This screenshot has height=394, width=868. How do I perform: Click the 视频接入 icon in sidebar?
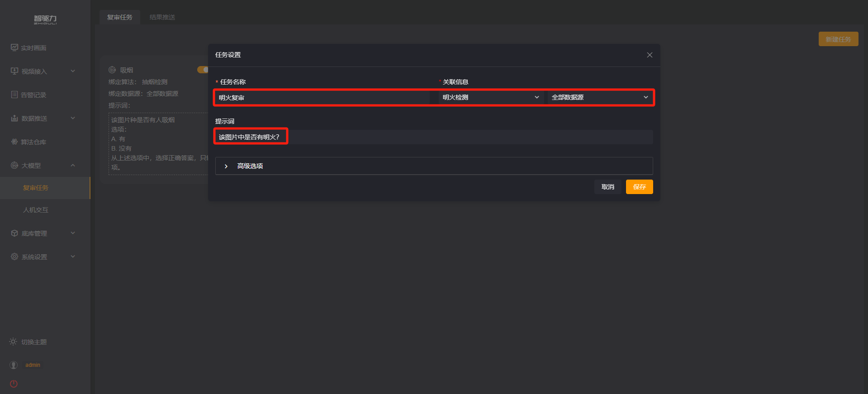[14, 71]
